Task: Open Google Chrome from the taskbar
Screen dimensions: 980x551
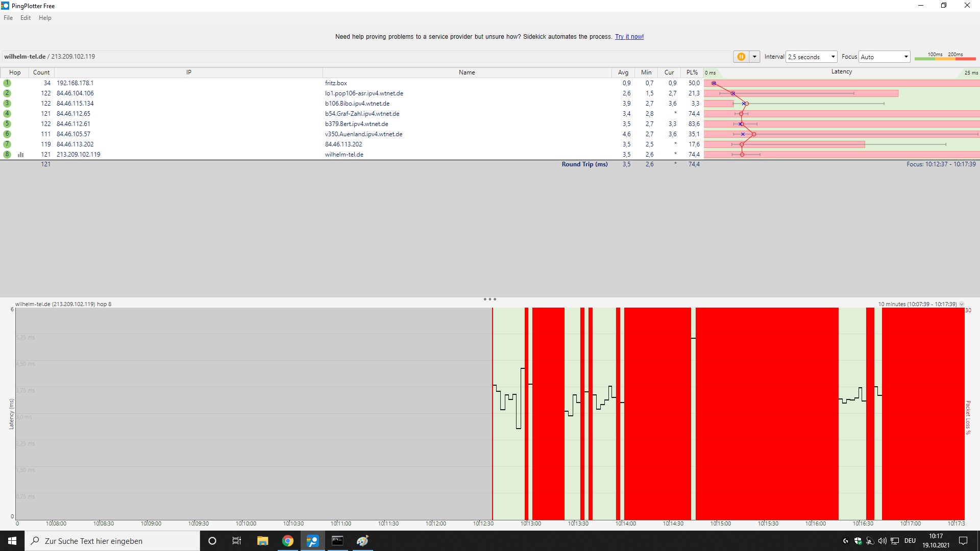Action: (x=288, y=541)
